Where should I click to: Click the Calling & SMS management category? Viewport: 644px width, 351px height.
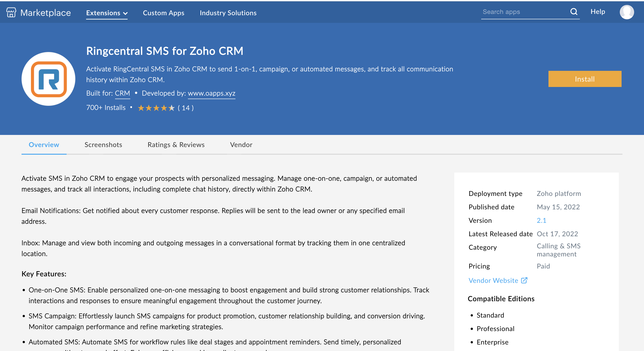pos(559,250)
